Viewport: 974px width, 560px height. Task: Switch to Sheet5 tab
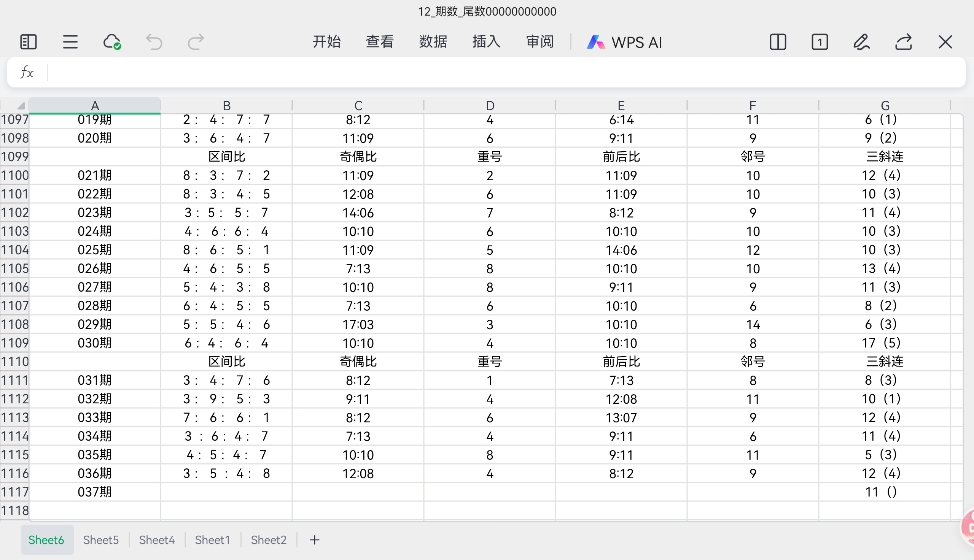pyautogui.click(x=101, y=540)
